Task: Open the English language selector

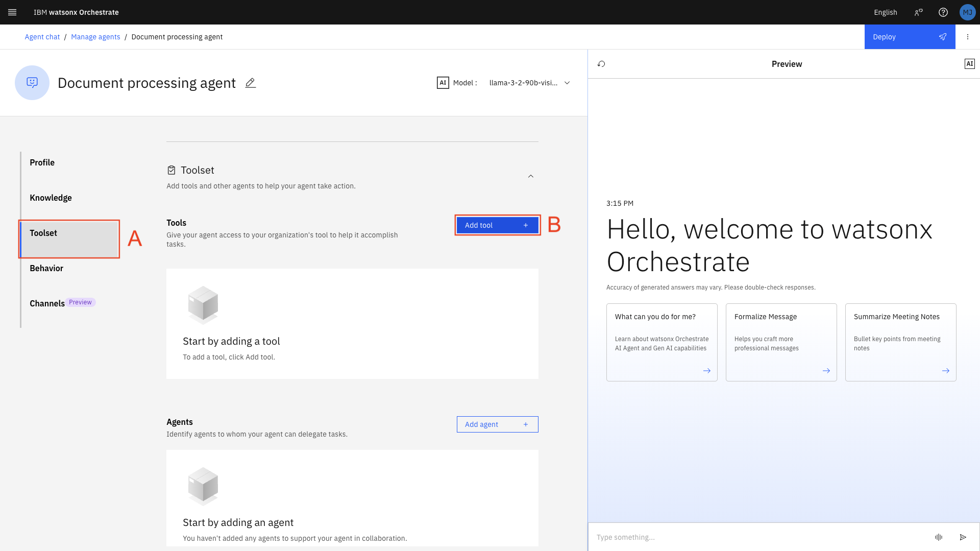Action: click(x=885, y=12)
